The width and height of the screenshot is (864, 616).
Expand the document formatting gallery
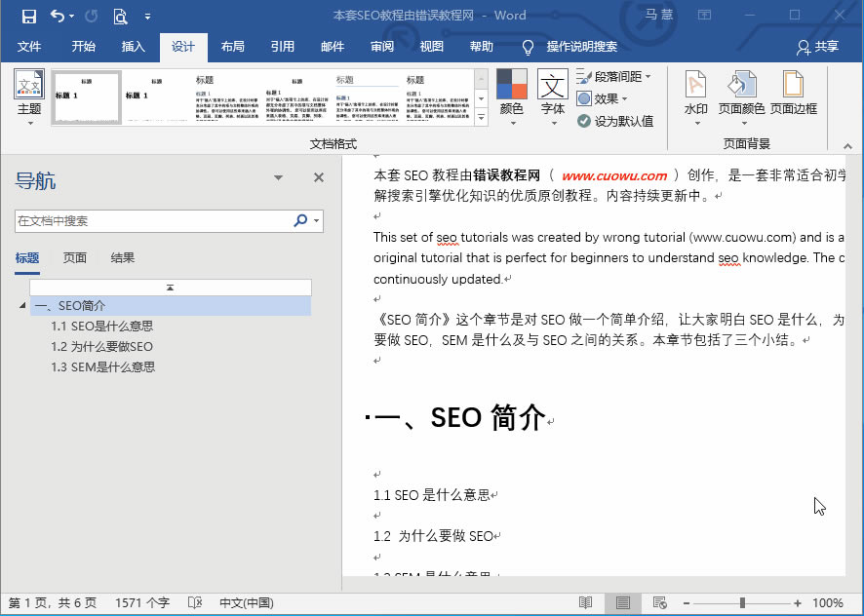[x=481, y=117]
